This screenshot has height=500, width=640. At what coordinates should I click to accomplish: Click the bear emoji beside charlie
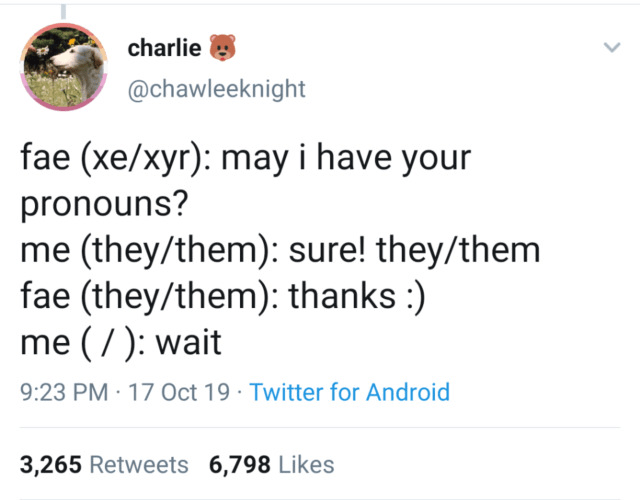click(x=222, y=47)
